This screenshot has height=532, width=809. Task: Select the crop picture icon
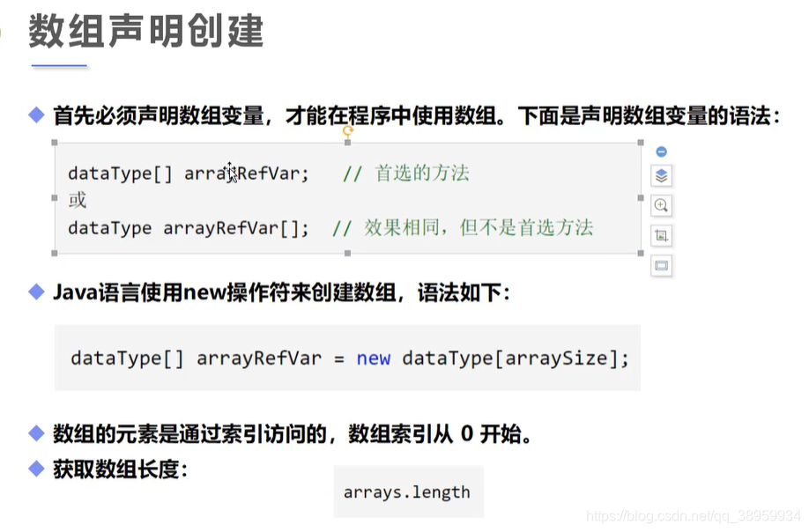click(x=661, y=235)
